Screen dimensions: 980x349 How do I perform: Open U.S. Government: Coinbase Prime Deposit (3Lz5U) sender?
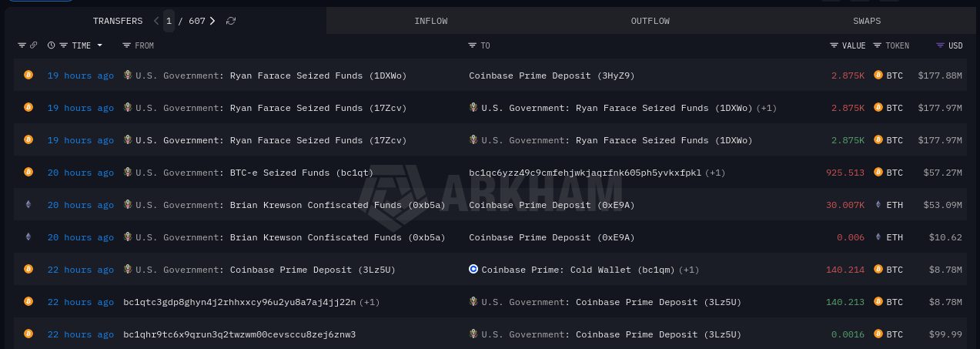(x=266, y=270)
